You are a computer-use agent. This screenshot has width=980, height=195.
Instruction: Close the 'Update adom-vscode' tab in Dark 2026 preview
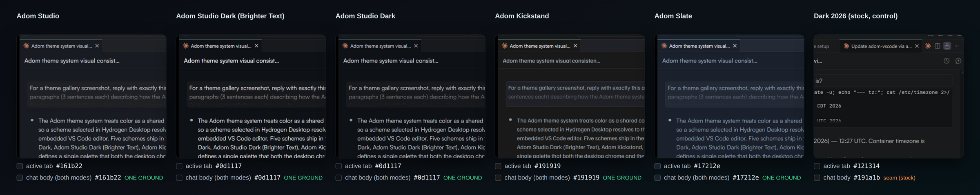pos(917,46)
